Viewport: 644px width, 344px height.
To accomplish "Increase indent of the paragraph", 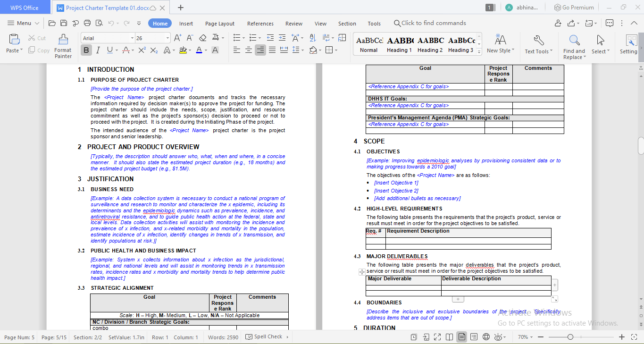I will 282,38.
